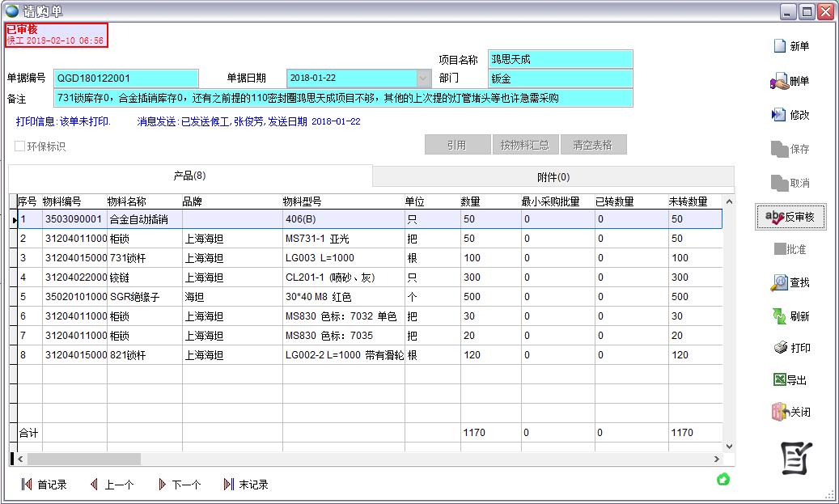The height and width of the screenshot is (504, 839).
Task: Open 查找 search with magnifier icon
Action: pyautogui.click(x=779, y=282)
